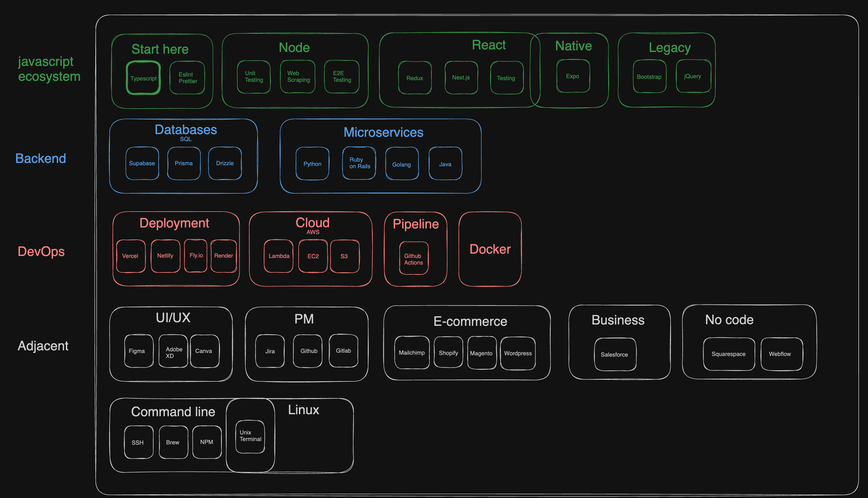Select the 'Adjacent' row label
This screenshot has width=868, height=498.
(43, 346)
